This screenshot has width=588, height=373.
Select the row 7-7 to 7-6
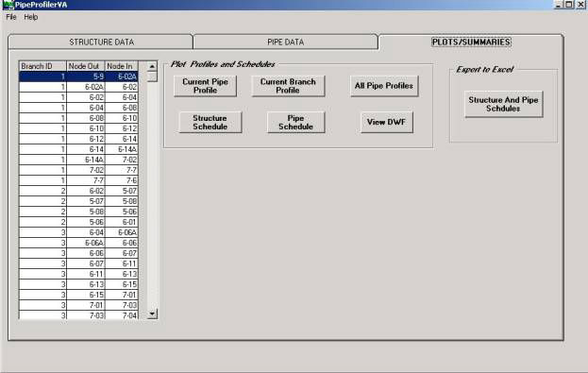78,180
